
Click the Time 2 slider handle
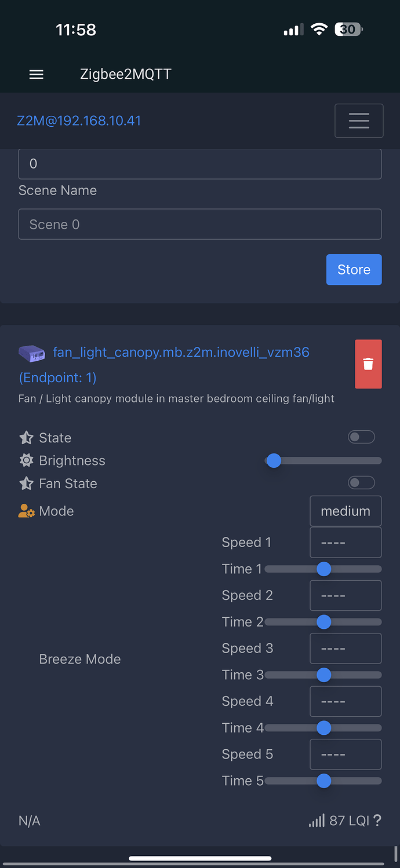tap(323, 622)
